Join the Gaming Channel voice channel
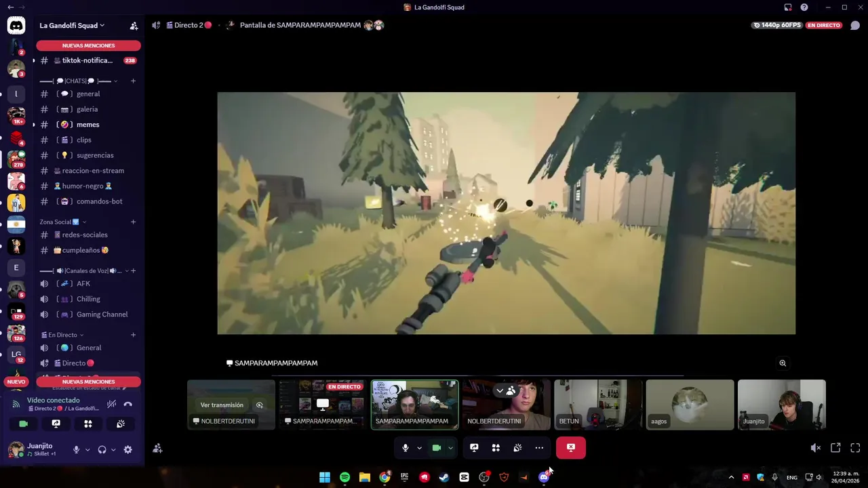868x488 pixels. (88, 314)
